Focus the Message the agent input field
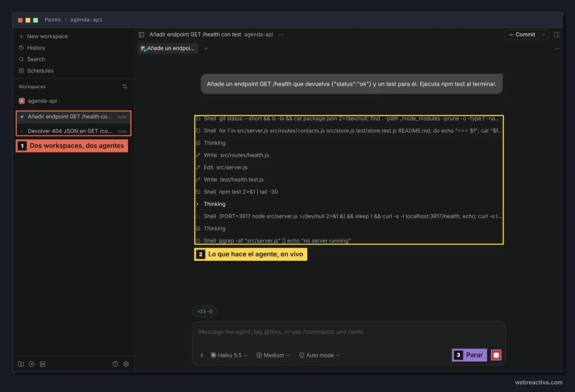This screenshot has height=392, width=575. pos(349,332)
